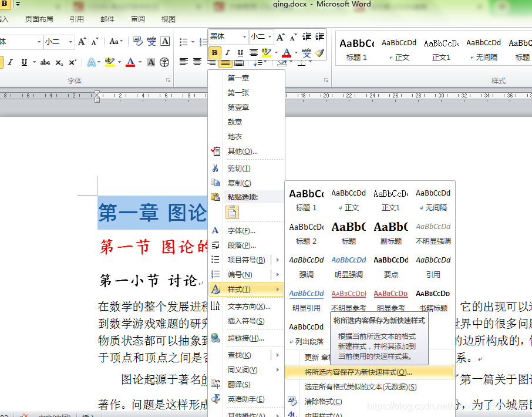Open the ribbon font size 小二 dropdown
The height and width of the screenshot is (417, 532).
(x=70, y=42)
